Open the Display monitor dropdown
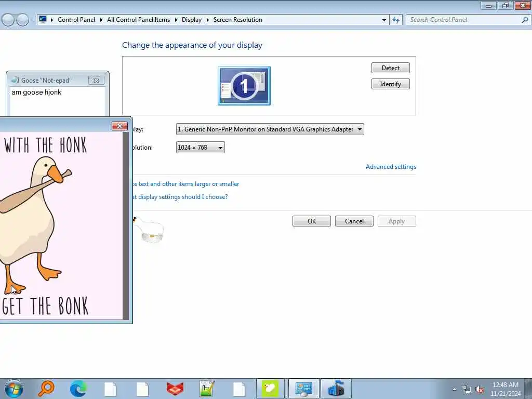Screen dimensions: 532x399 point(270,129)
